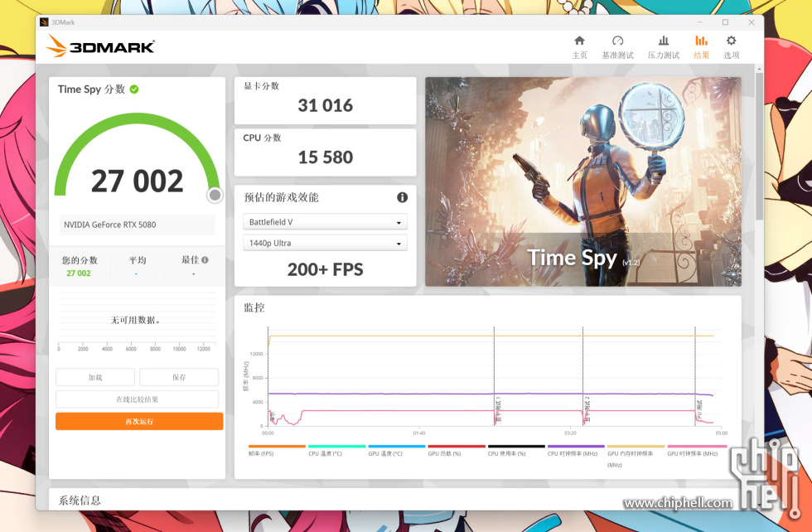The width and height of the screenshot is (812, 532).
Task: Click the 系统信息 section heading
Action: [80, 500]
